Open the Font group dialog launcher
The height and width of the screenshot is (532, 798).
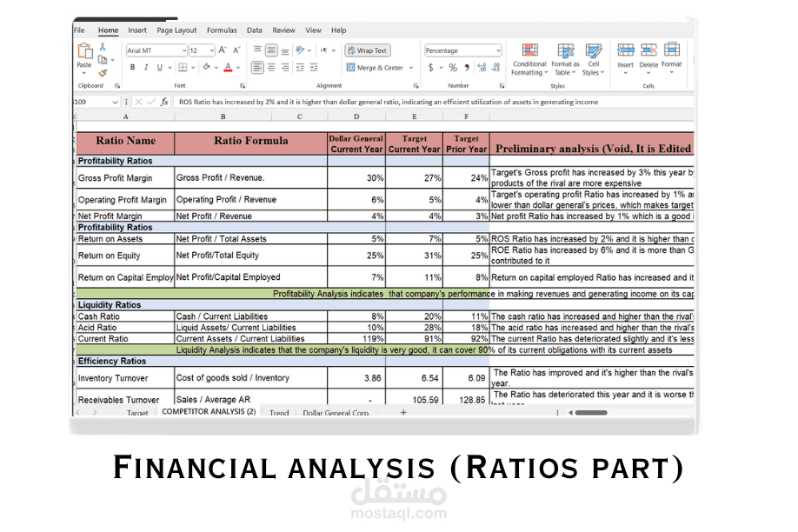tap(243, 85)
